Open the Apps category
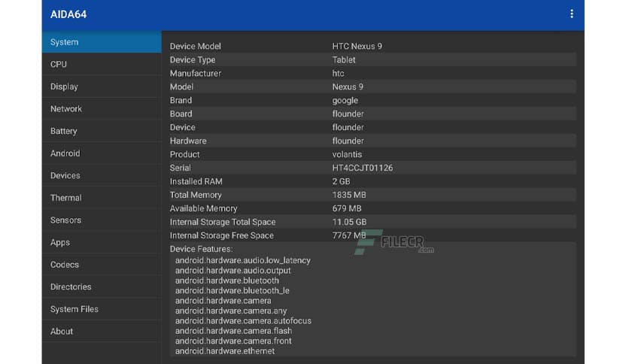The width and height of the screenshot is (629, 364). point(102,242)
